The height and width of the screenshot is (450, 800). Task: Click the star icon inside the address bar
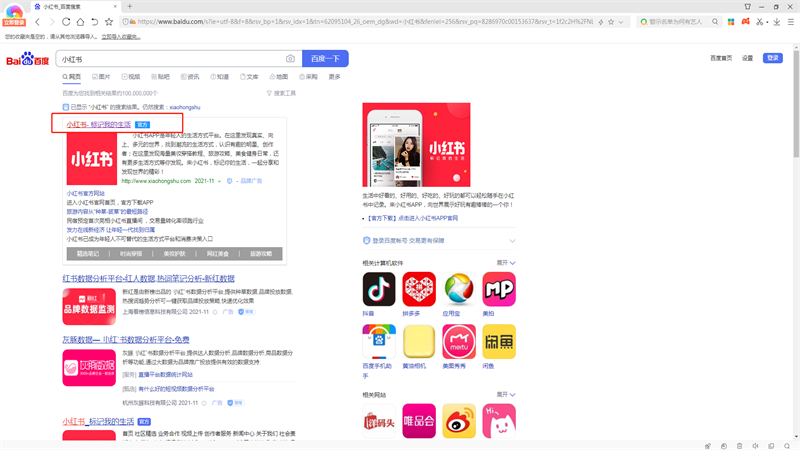[x=611, y=22]
